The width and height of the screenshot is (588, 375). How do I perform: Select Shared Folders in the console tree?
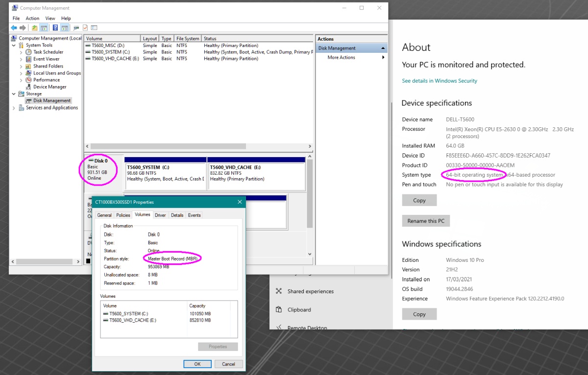(48, 66)
